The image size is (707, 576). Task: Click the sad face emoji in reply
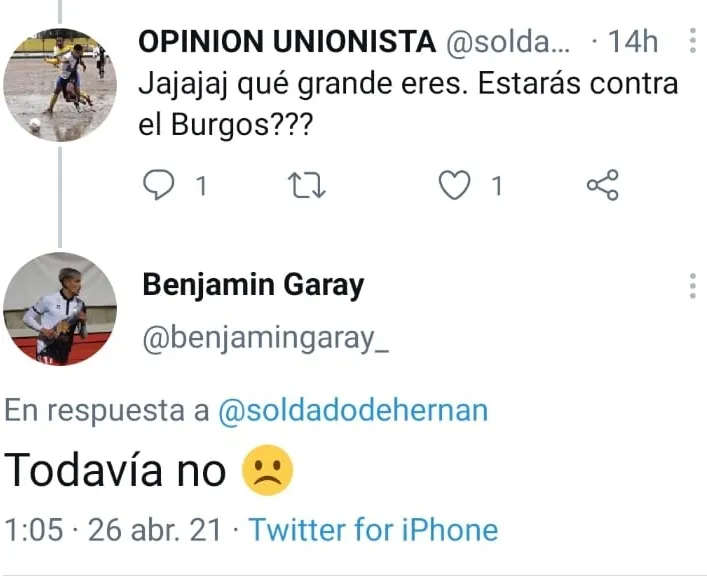(268, 471)
